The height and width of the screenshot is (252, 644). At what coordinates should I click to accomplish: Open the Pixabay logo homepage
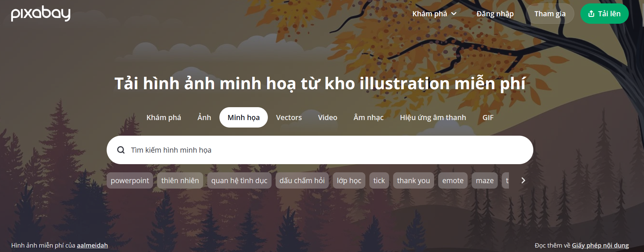(x=41, y=14)
